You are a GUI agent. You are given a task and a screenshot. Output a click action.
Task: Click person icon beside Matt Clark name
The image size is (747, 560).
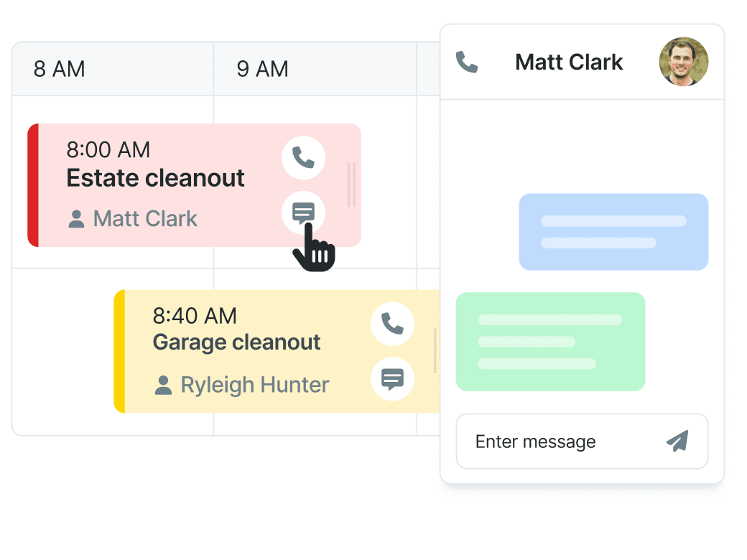(x=76, y=219)
